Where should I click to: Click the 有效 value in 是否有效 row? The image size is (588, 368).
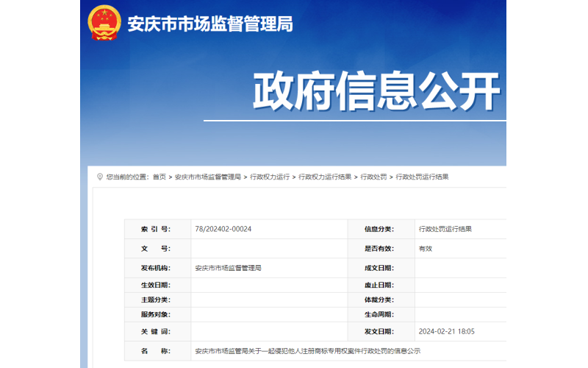[426, 249]
